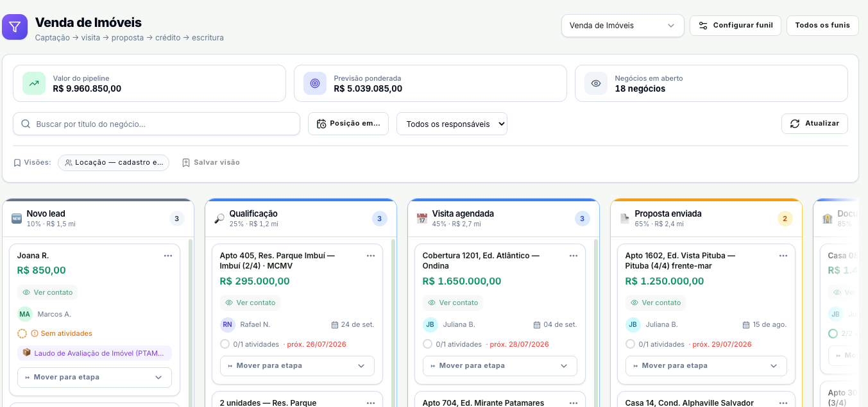Click the Proposta enviada document icon

tap(625, 219)
